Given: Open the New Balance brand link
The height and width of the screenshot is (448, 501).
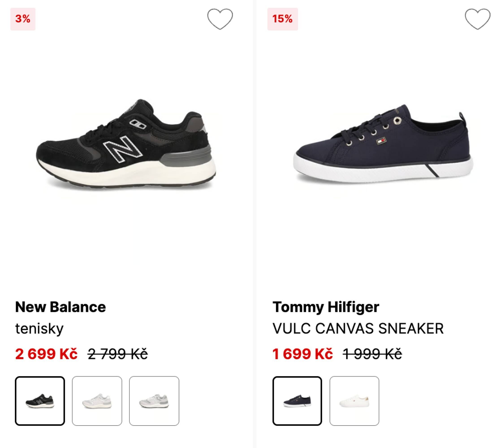Looking at the screenshot, I should tap(60, 307).
